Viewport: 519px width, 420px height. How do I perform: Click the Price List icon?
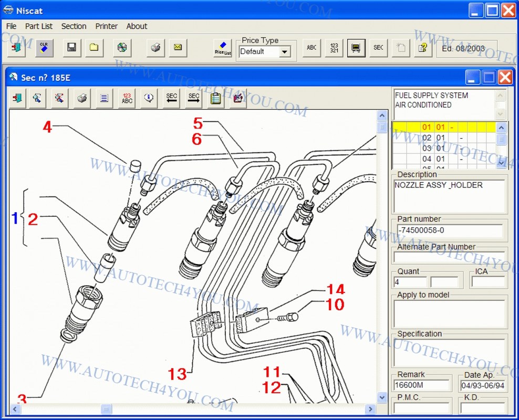pyautogui.click(x=223, y=48)
